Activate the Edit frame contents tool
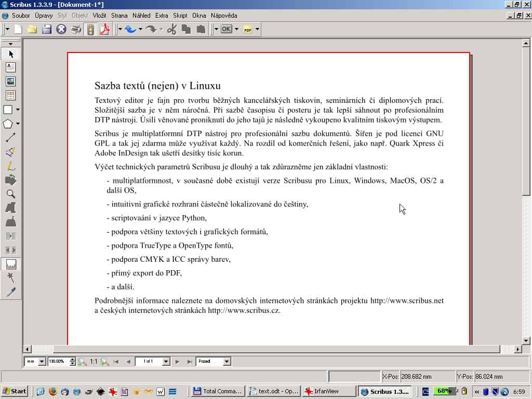532x399 pixels. (11, 208)
